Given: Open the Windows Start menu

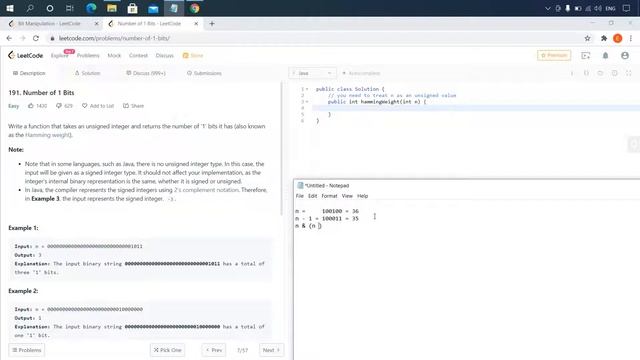Looking at the screenshot, I should (10, 8).
